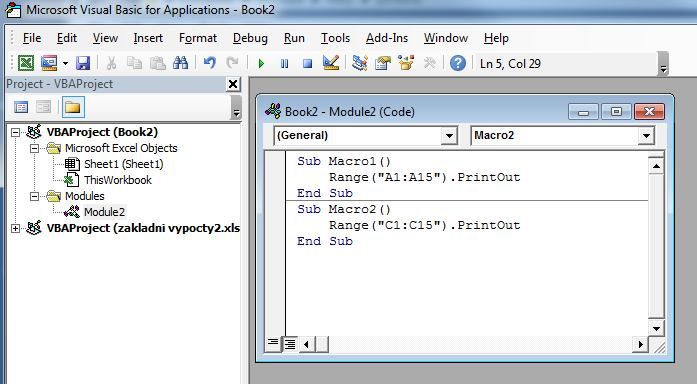Switch to Full Module View button

point(289,344)
